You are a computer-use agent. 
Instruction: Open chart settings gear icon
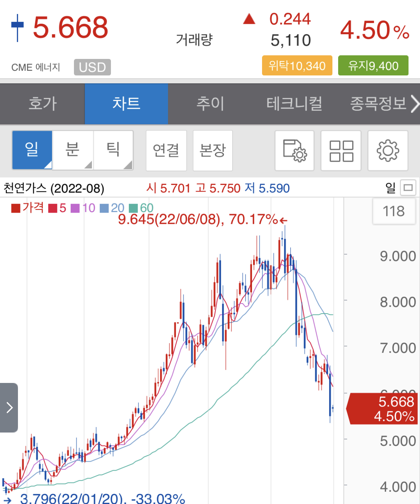coord(388,151)
